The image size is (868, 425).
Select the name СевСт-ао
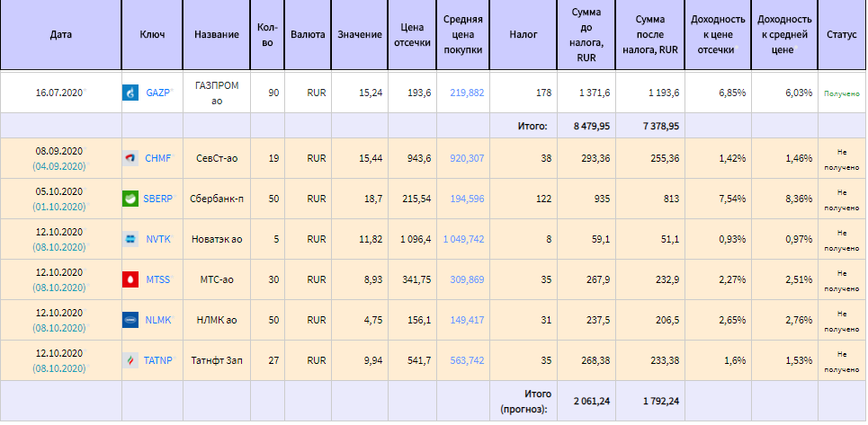point(217,159)
